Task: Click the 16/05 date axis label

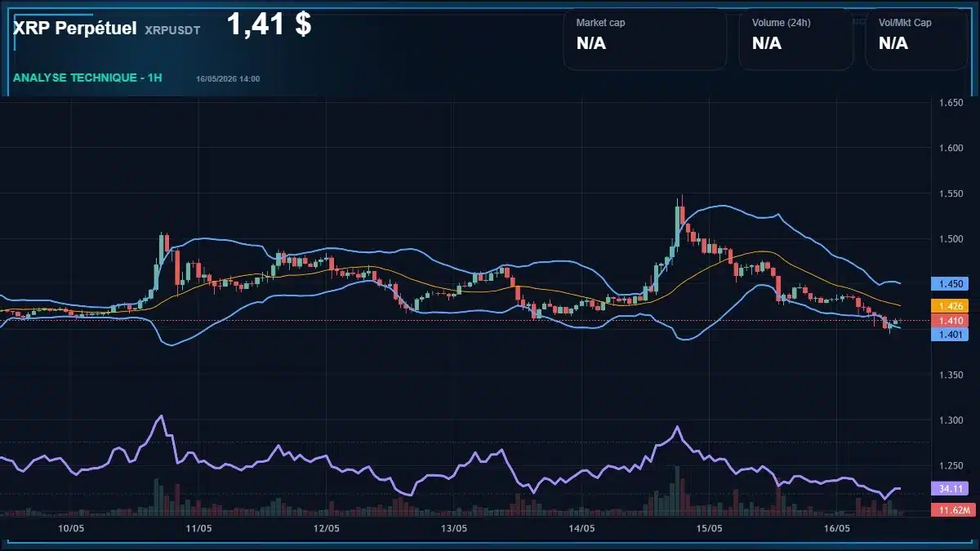Action: click(836, 528)
